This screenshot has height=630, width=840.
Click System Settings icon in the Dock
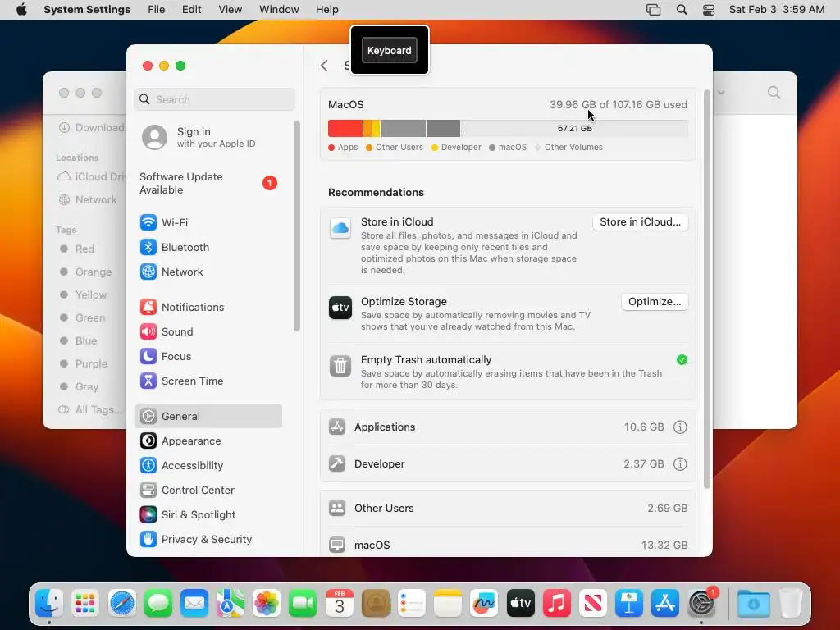(702, 604)
